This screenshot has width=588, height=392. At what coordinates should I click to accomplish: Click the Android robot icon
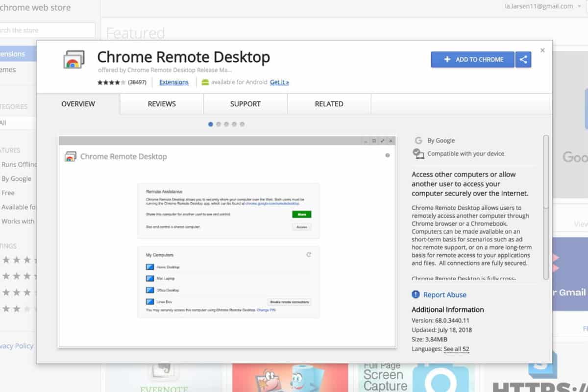(205, 82)
